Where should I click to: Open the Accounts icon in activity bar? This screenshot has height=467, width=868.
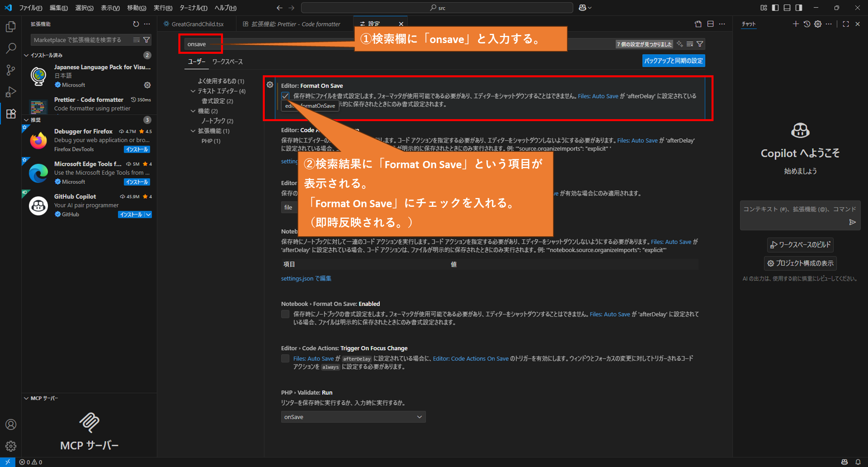[11, 424]
